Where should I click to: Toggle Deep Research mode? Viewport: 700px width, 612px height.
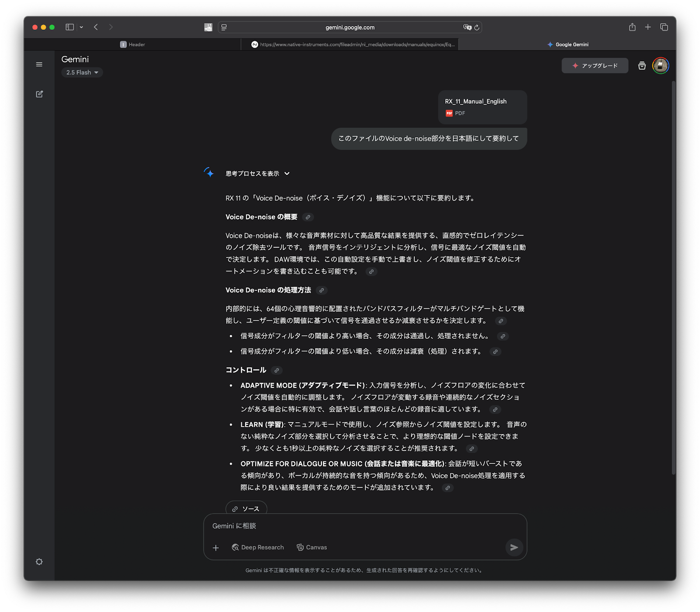point(258,547)
